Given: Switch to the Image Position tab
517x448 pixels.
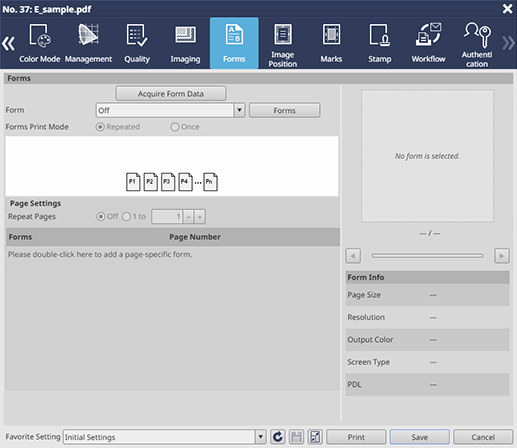Looking at the screenshot, I should [283, 43].
